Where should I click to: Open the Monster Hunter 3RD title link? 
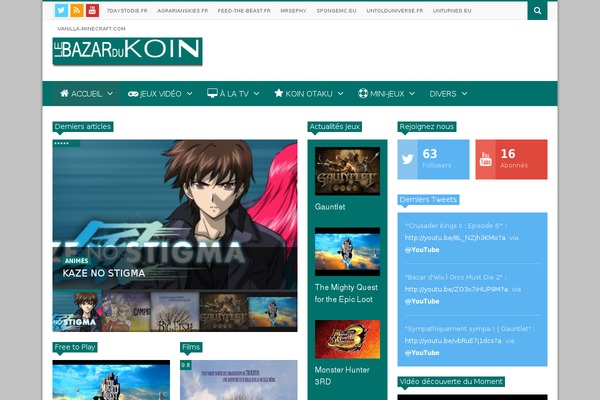(342, 376)
